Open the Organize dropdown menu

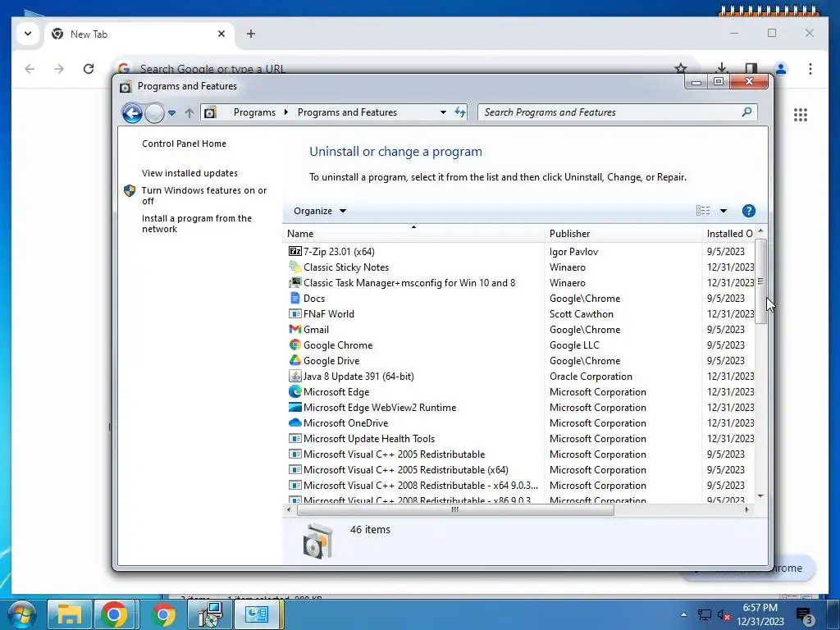(x=319, y=211)
